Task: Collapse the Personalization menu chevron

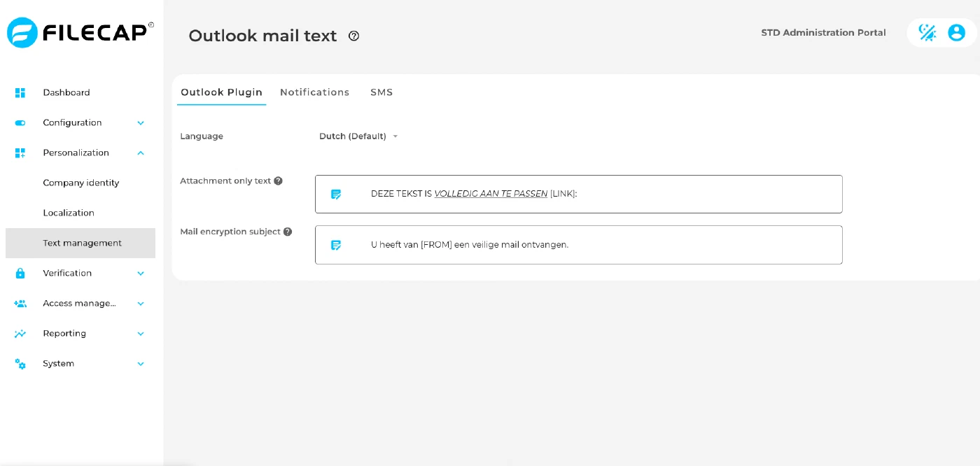Action: click(141, 153)
